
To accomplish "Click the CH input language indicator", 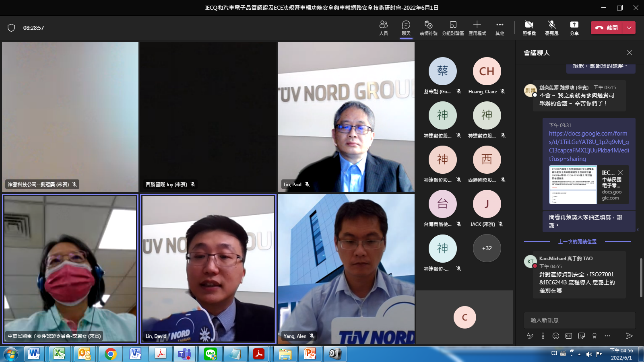I will [x=554, y=353].
